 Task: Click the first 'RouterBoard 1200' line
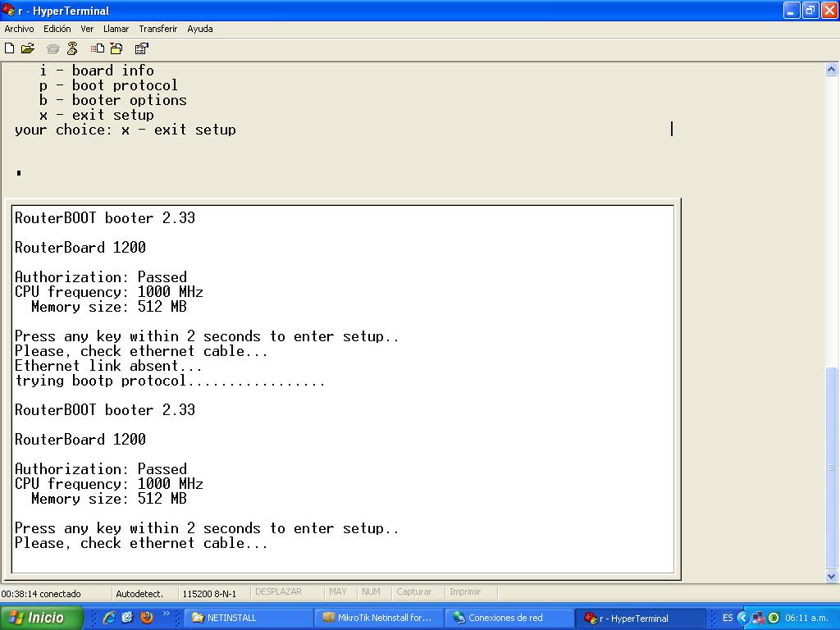[x=80, y=247]
